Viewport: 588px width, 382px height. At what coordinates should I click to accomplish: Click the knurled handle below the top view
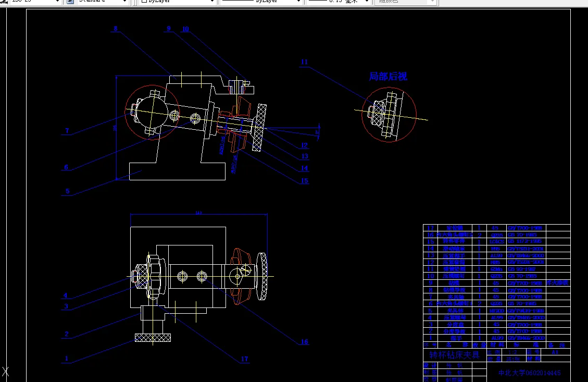pos(153,338)
